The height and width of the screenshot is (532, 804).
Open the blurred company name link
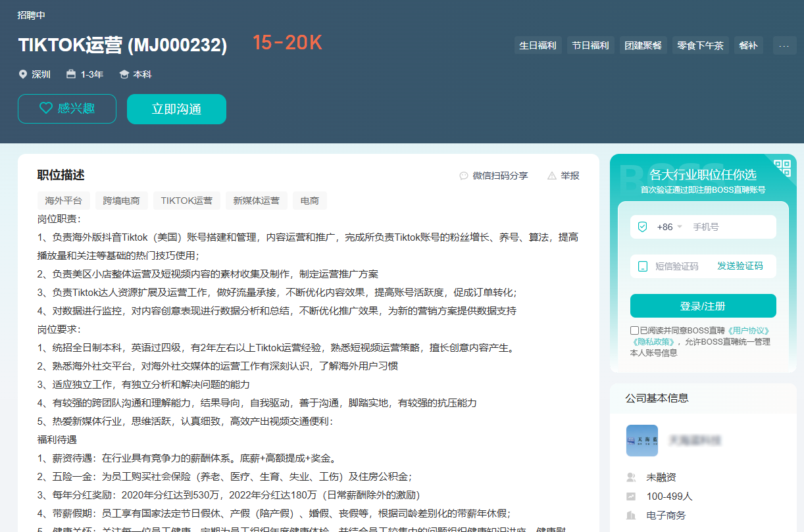pyautogui.click(x=695, y=440)
